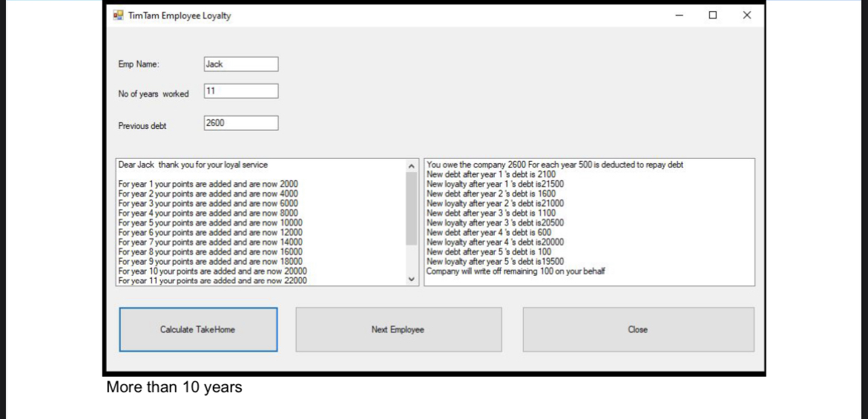Viewport: 868px width, 419px height.
Task: Select the line 'For year 2 ... now 4000'
Action: point(208,194)
